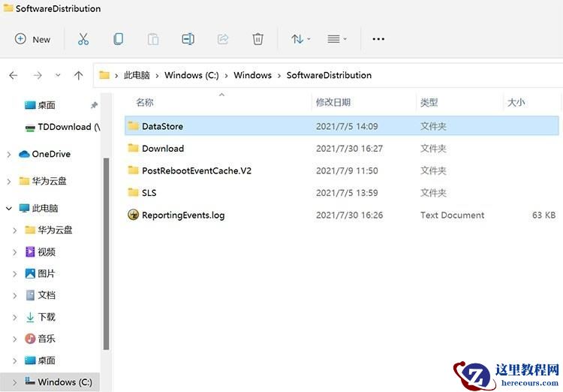Image resolution: width=563 pixels, height=392 pixels.
Task: Click the Paste clipboard icon
Action: (x=153, y=39)
